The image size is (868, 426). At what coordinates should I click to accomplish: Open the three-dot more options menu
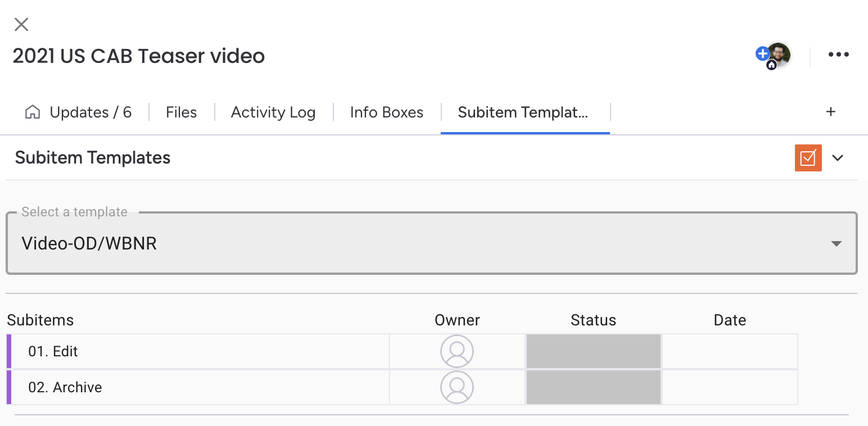(838, 55)
